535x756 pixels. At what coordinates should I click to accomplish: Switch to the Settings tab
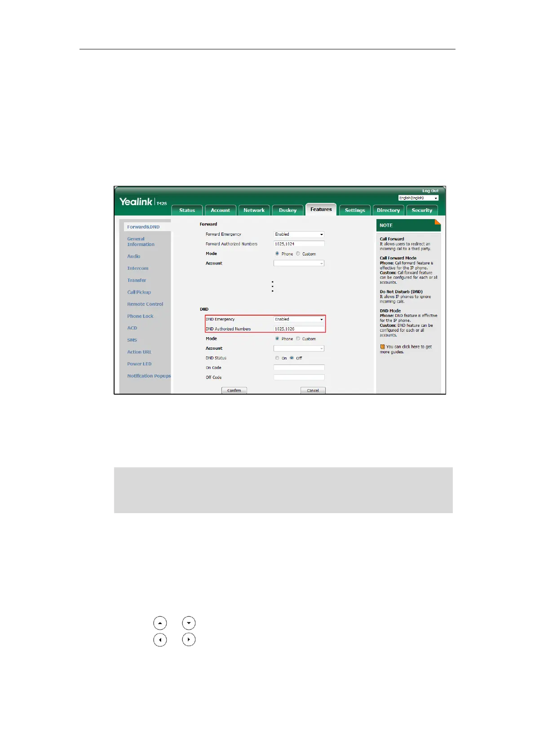[355, 210]
